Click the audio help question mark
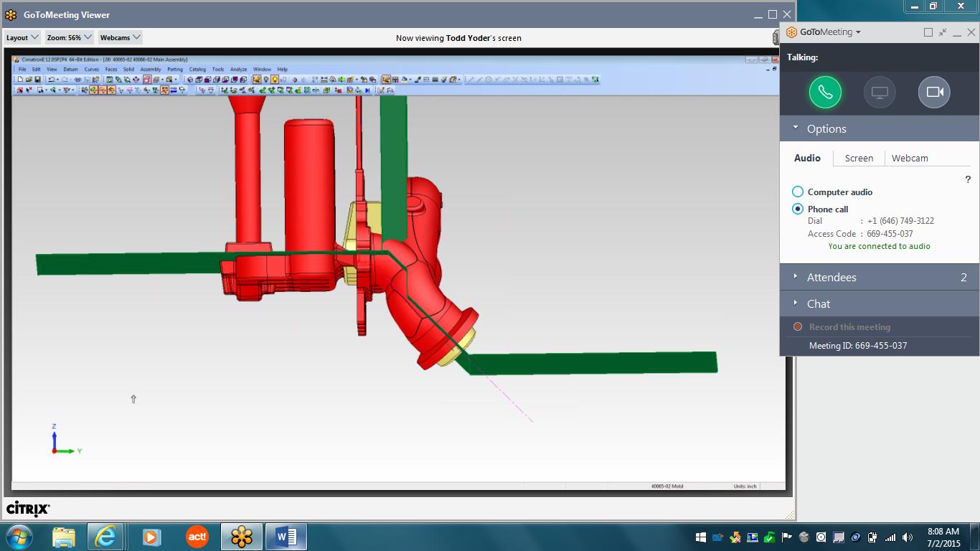This screenshot has width=980, height=551. point(968,179)
